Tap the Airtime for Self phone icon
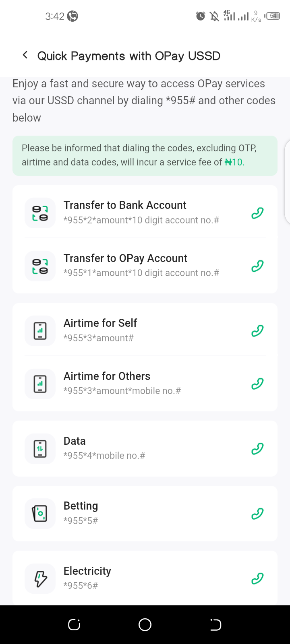The width and height of the screenshot is (290, 644). point(40,331)
